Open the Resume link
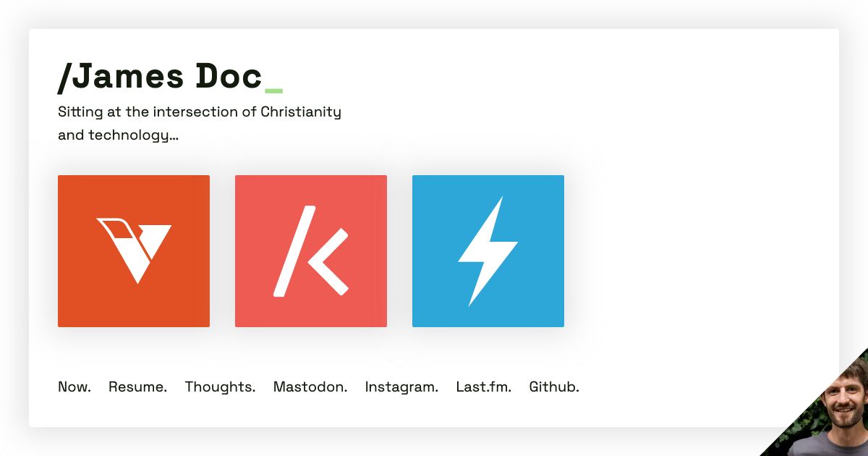This screenshot has height=456, width=868. (x=137, y=387)
